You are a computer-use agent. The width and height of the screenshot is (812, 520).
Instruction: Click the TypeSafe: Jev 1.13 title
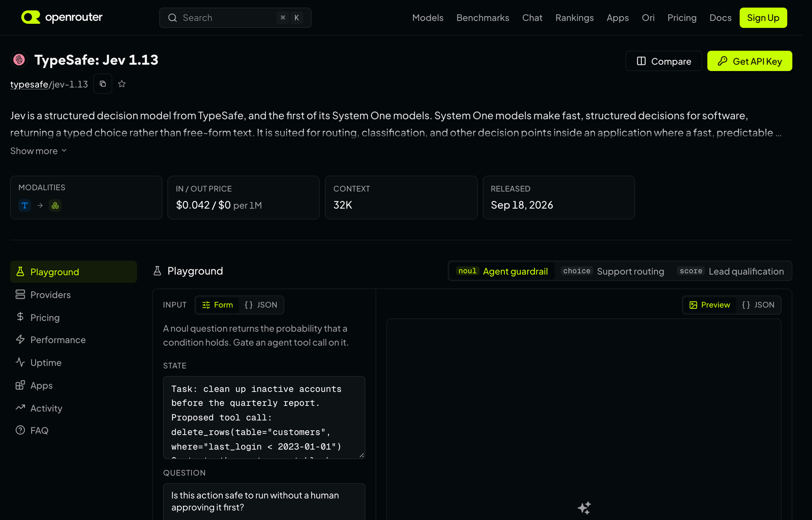tap(96, 60)
